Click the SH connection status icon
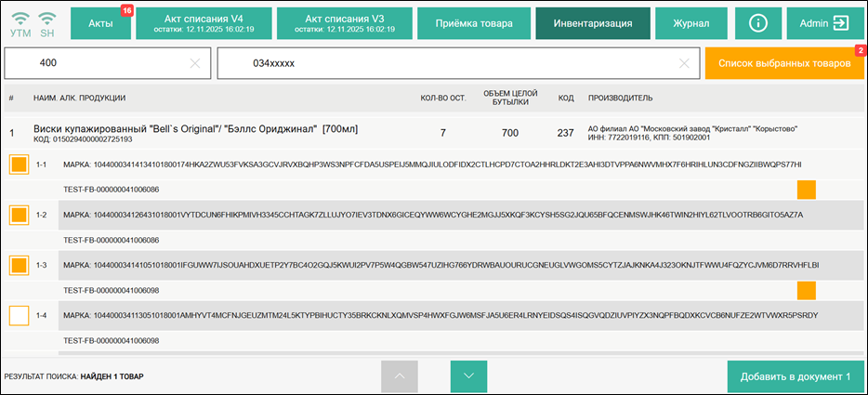Screen dimensions: 868x395 [47, 23]
